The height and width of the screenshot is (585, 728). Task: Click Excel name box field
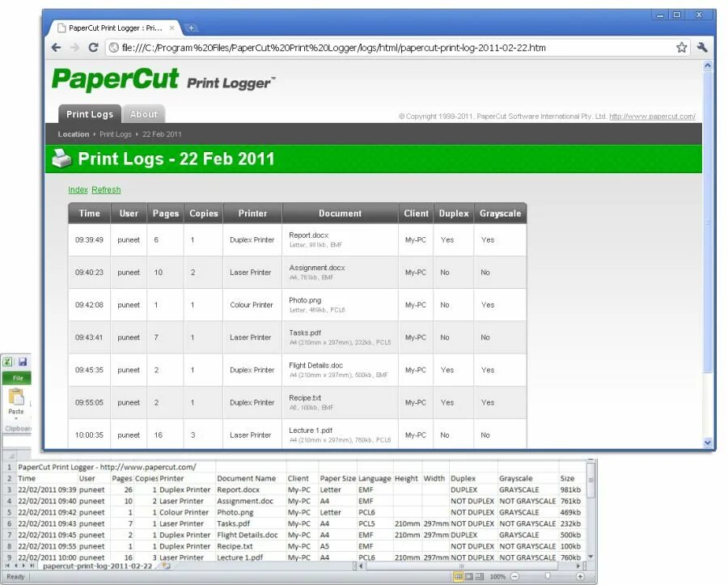(17, 440)
